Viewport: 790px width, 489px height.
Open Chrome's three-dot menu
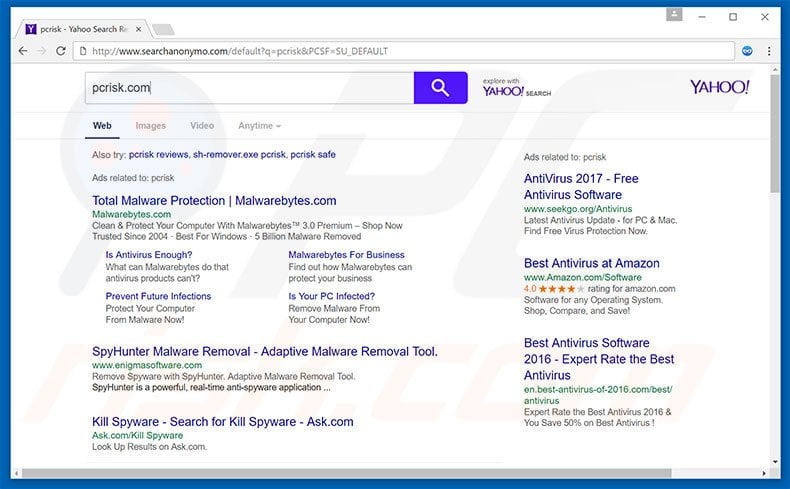tap(769, 51)
